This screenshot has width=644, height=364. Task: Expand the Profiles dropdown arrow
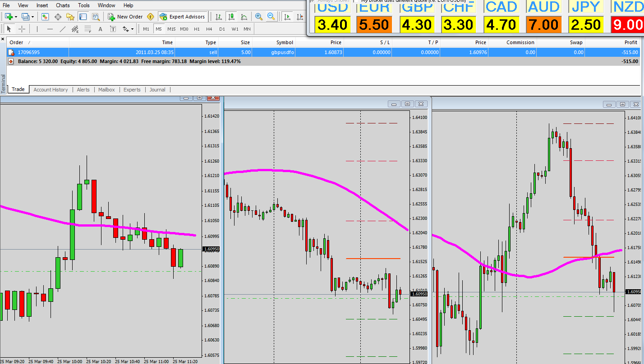tap(32, 17)
